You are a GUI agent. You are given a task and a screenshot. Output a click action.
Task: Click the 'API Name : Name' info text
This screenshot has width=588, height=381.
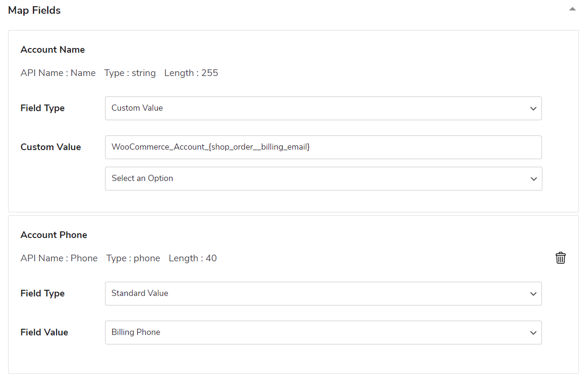(x=58, y=73)
